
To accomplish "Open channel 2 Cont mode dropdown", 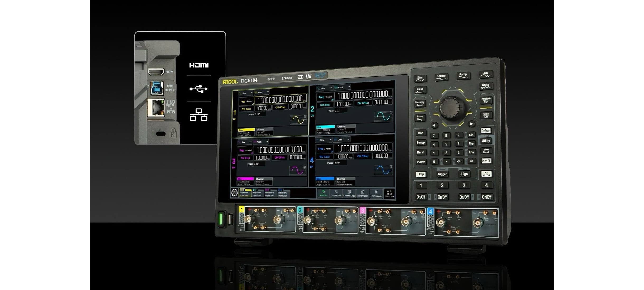I will (342, 87).
